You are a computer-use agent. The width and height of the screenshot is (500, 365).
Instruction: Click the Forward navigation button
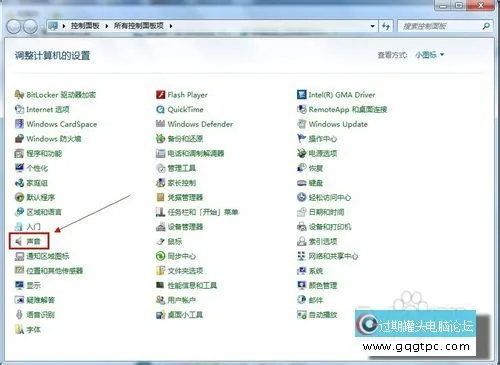[x=30, y=27]
